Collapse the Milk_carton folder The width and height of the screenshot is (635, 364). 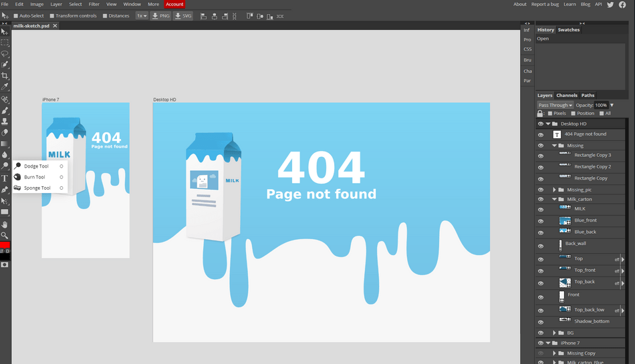pos(554,199)
